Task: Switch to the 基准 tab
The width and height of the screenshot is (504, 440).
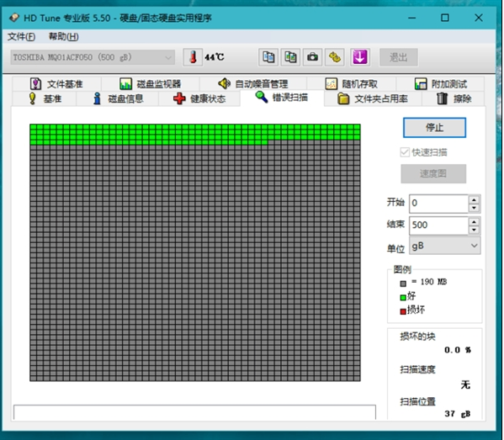Action: pyautogui.click(x=45, y=98)
